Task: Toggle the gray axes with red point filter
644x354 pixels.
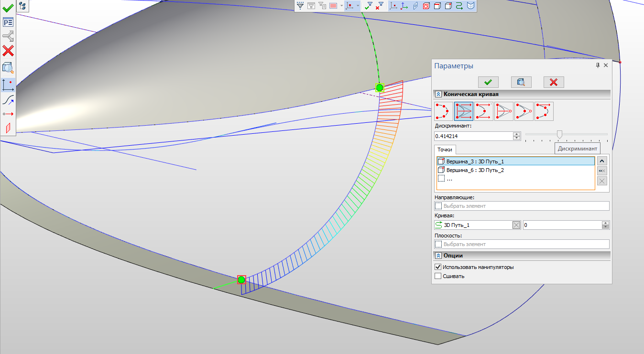Action: click(393, 6)
